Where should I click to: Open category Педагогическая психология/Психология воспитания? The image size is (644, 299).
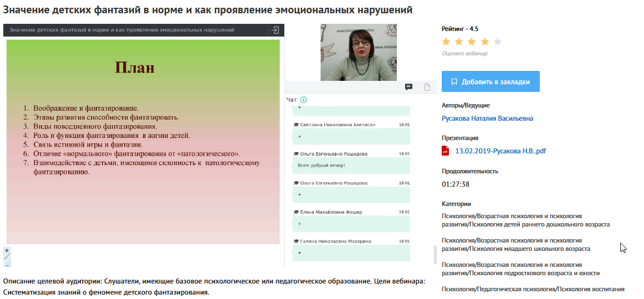click(533, 289)
